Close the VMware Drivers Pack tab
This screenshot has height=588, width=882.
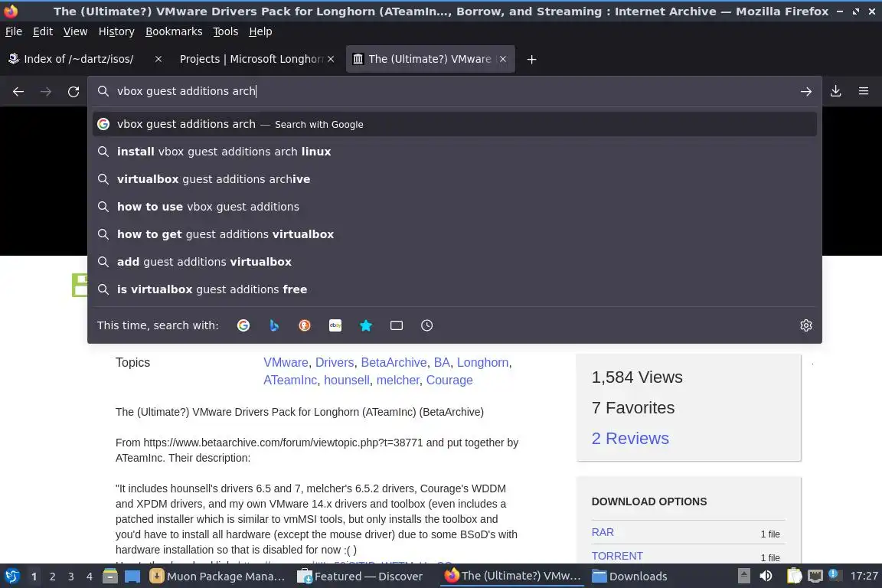coord(503,59)
